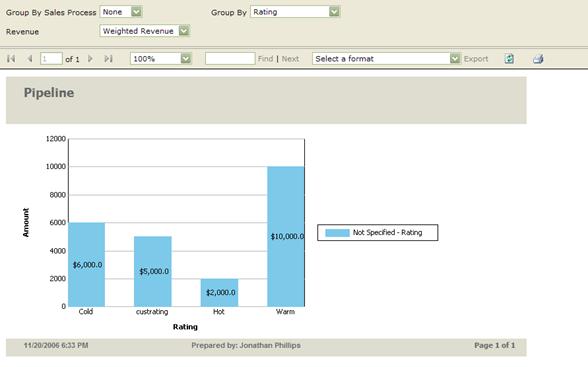Go to previous page arrow icon
Viewport: 588px width, 367px height.
pos(30,58)
